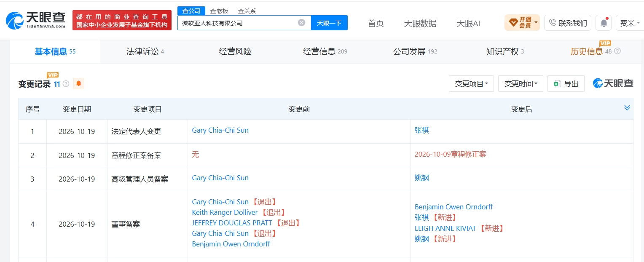Open the 历史信息 VIP tab
Viewport: 644px width, 262px height.
pyautogui.click(x=591, y=51)
